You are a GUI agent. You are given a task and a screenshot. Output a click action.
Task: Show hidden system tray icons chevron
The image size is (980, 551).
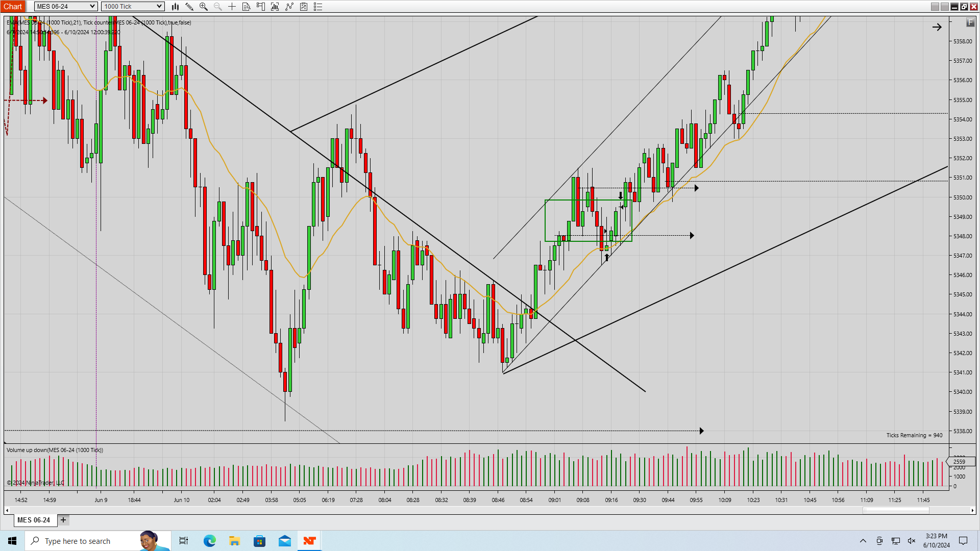[x=863, y=541]
